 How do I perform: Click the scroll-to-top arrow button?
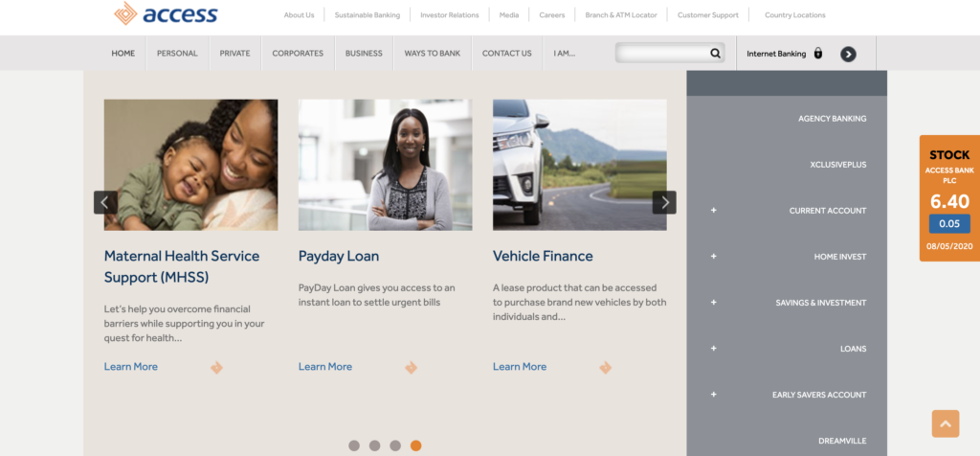tap(945, 423)
